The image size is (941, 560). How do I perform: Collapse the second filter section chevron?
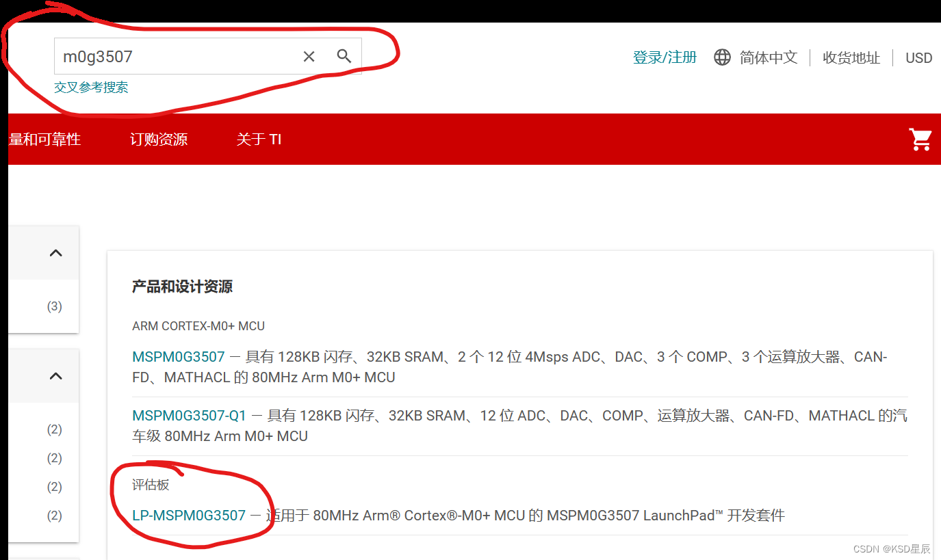(x=55, y=375)
